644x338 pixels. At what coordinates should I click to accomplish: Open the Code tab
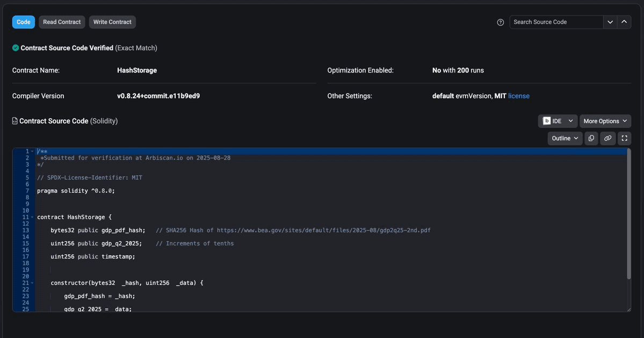tap(24, 22)
